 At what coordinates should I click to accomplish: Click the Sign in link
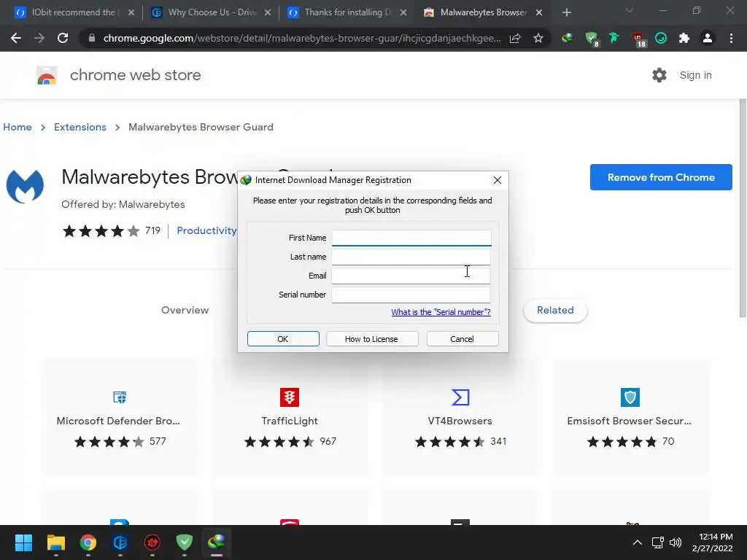(x=695, y=75)
